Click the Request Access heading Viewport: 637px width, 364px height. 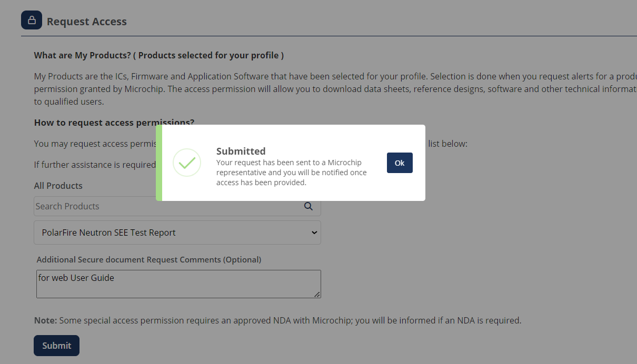pyautogui.click(x=87, y=21)
